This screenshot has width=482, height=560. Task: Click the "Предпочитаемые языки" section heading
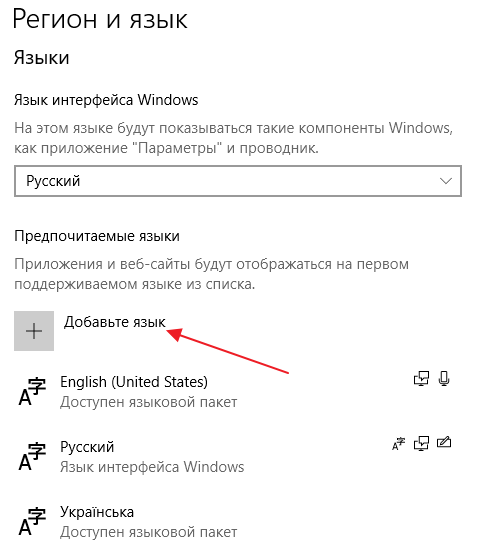tap(97, 236)
